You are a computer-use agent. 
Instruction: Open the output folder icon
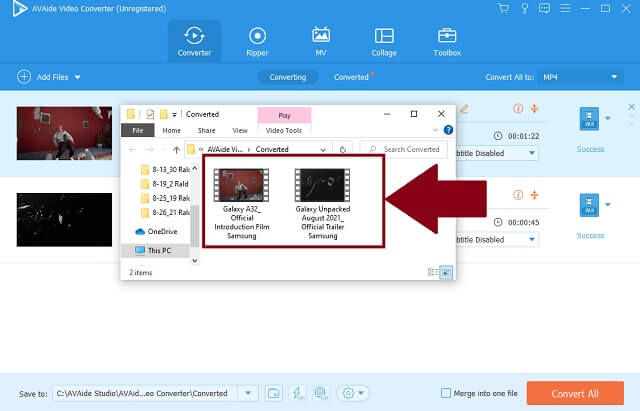tap(273, 393)
